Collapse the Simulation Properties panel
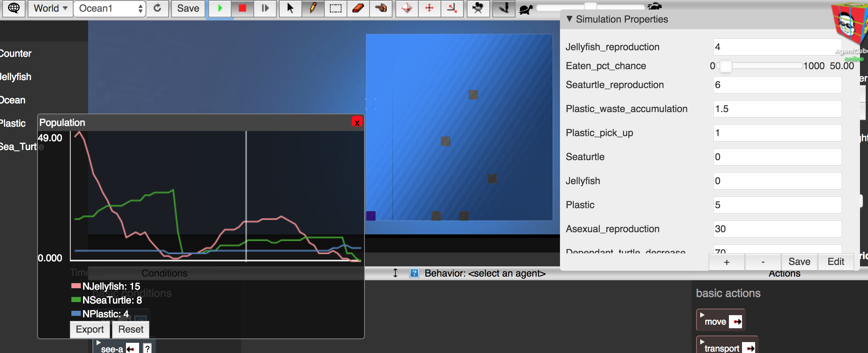Image resolution: width=868 pixels, height=353 pixels. pyautogui.click(x=569, y=19)
